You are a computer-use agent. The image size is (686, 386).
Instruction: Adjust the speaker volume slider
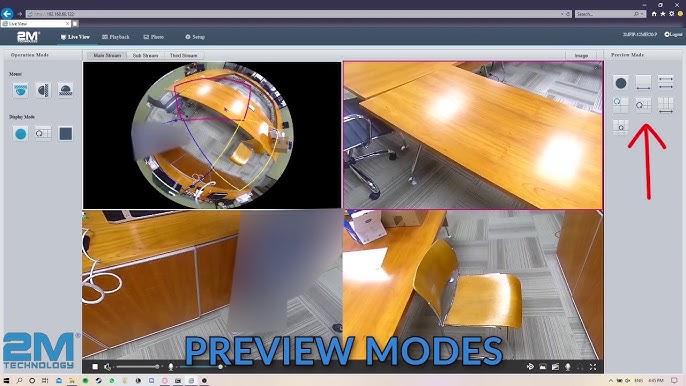tap(137, 367)
